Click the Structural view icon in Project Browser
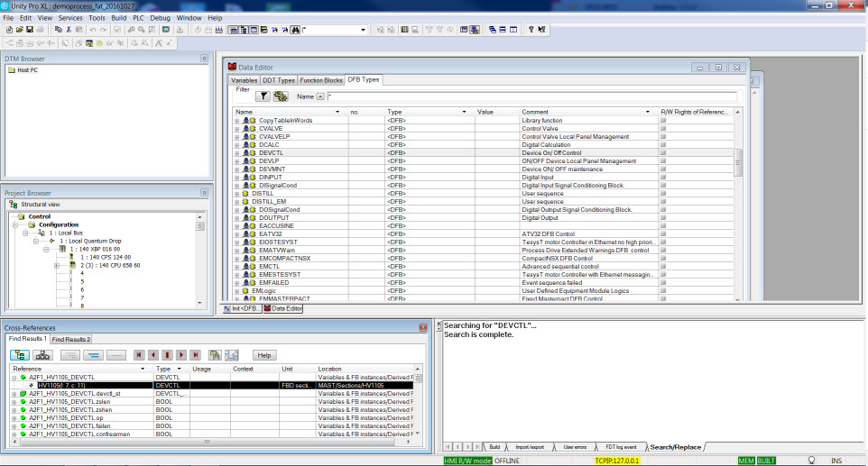Viewport: 868px width, 466px height. point(14,205)
